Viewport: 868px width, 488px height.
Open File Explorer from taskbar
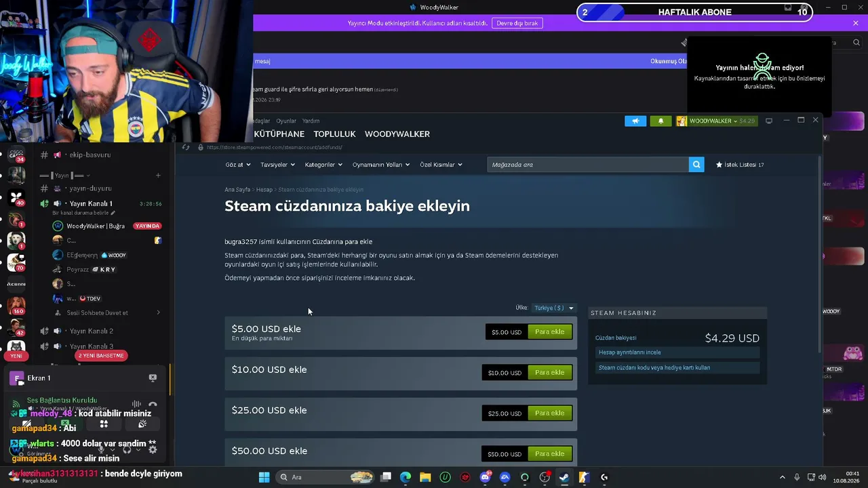425,477
